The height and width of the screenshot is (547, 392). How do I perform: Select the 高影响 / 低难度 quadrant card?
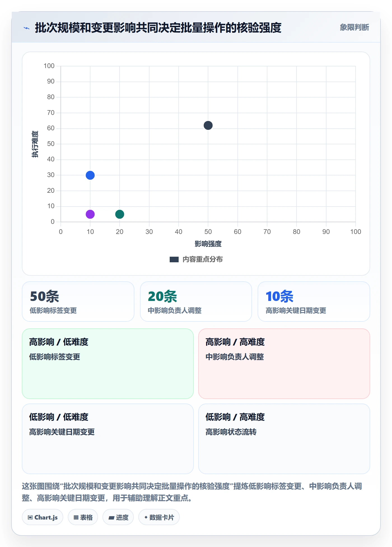[108, 364]
